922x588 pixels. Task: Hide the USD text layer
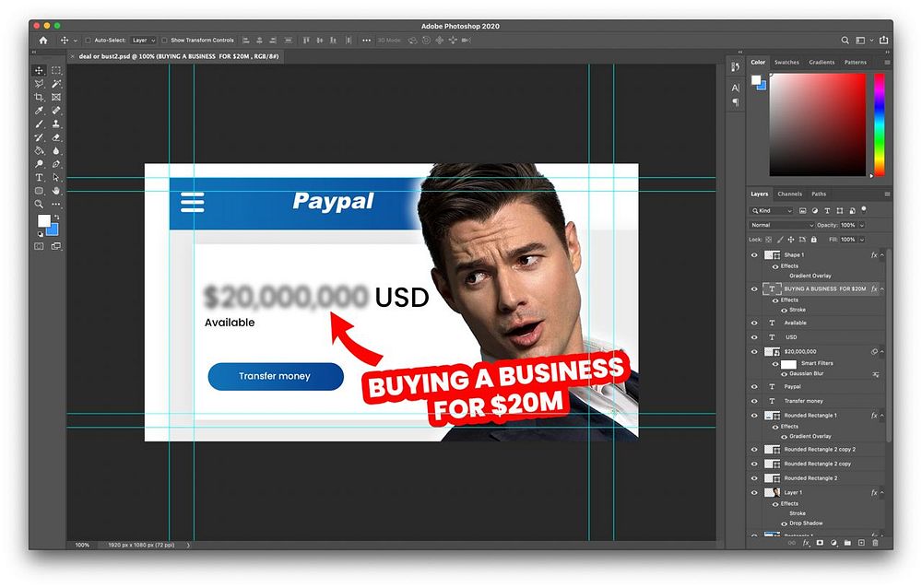(754, 337)
